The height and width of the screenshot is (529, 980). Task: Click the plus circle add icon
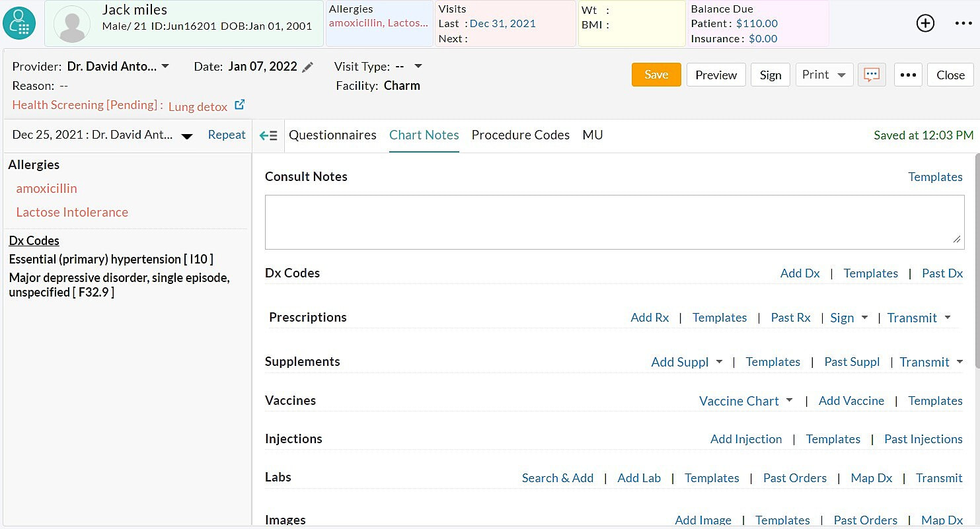pos(925,23)
